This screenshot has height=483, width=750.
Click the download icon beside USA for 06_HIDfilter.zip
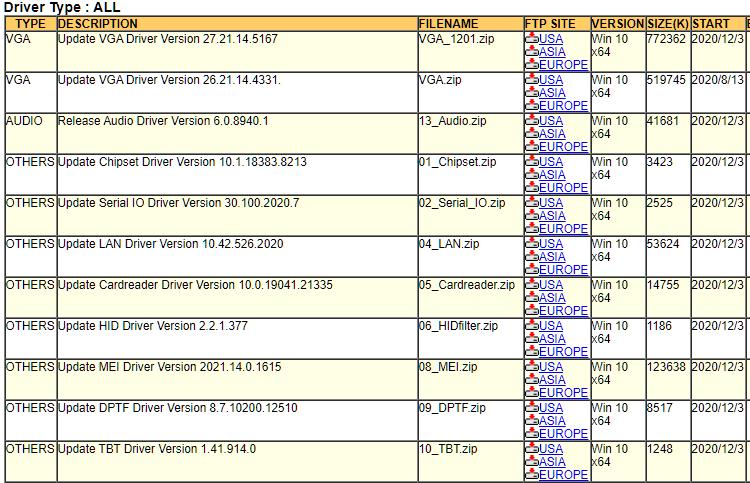coord(532,326)
